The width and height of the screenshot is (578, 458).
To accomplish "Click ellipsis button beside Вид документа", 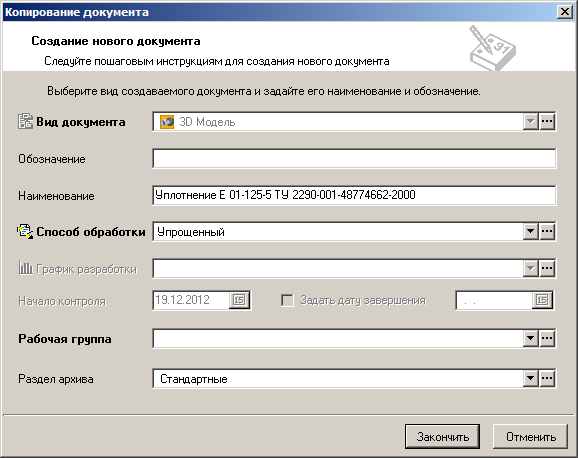I will click(x=547, y=121).
